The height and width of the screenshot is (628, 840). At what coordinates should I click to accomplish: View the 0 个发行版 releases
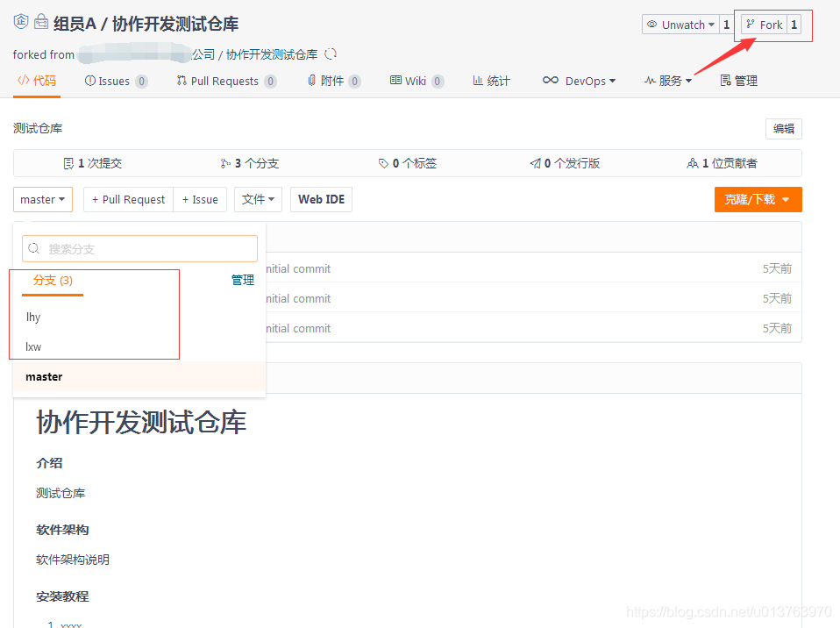565,163
